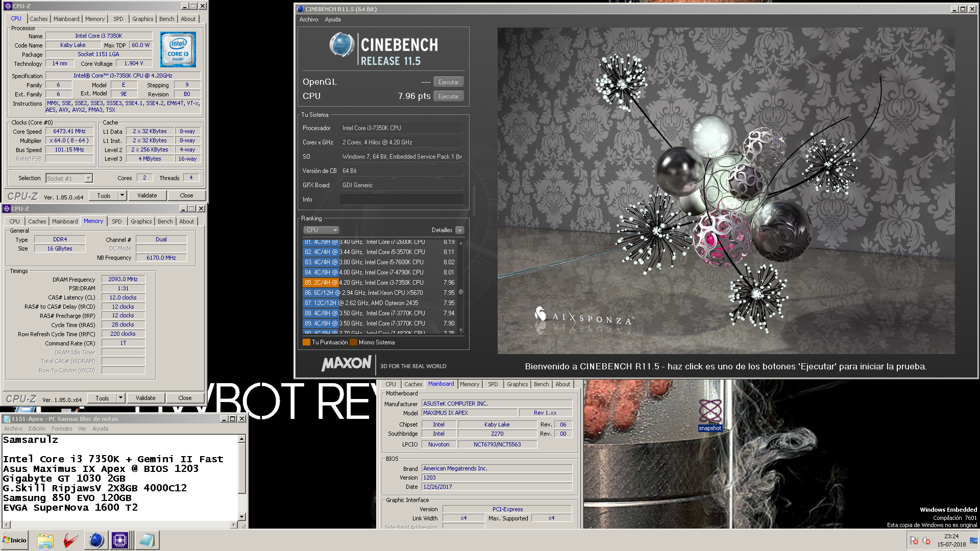Open Edición menu in Notepad
The image size is (980, 551).
37,429
